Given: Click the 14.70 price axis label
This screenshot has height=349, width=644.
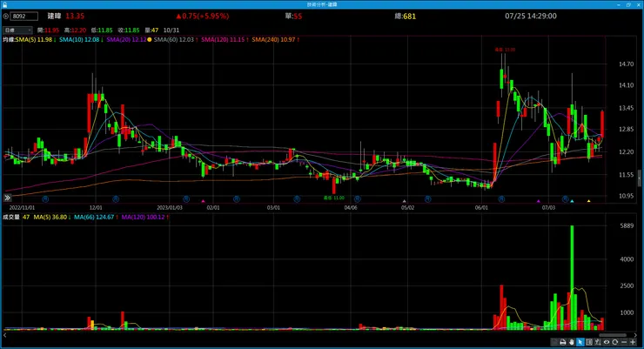Looking at the screenshot, I should 627,64.
